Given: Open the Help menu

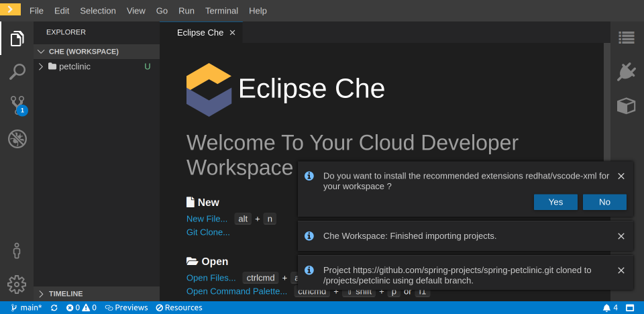Looking at the screenshot, I should pos(258,11).
